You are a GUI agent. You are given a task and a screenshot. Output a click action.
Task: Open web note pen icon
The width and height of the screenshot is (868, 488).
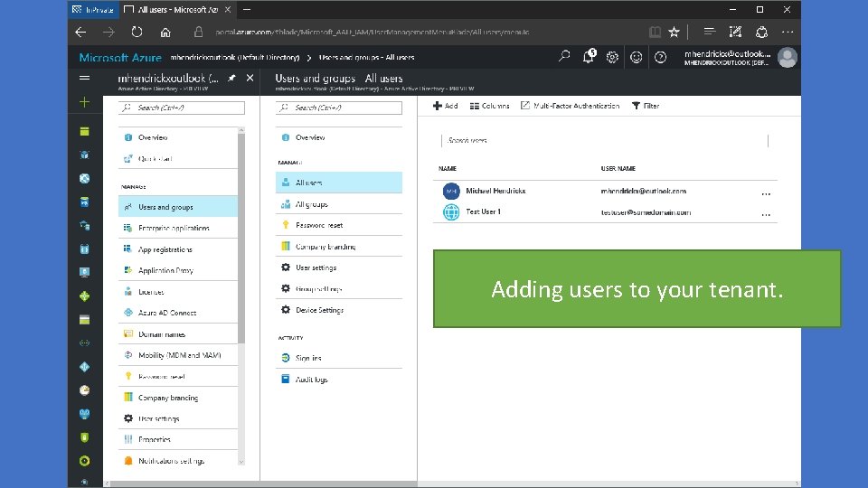click(x=735, y=33)
